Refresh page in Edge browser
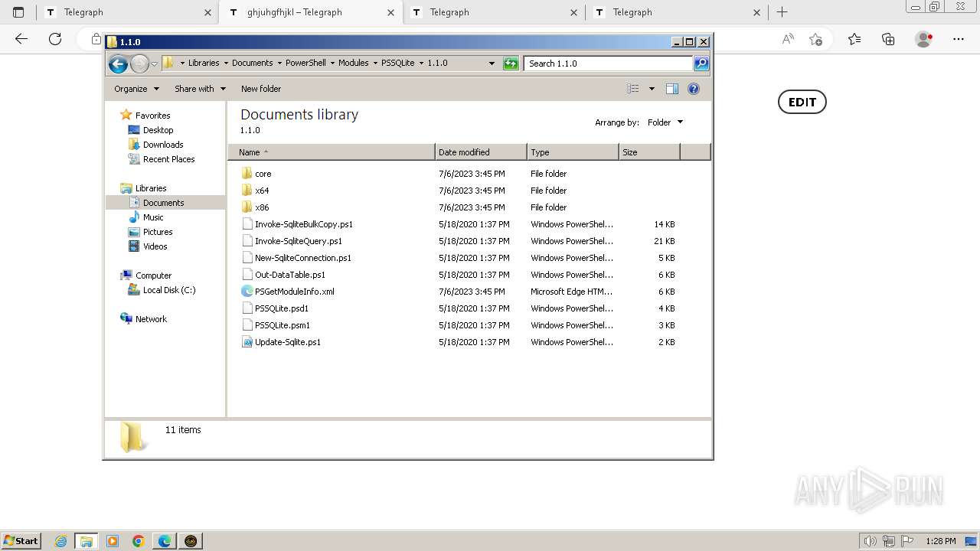 55,39
